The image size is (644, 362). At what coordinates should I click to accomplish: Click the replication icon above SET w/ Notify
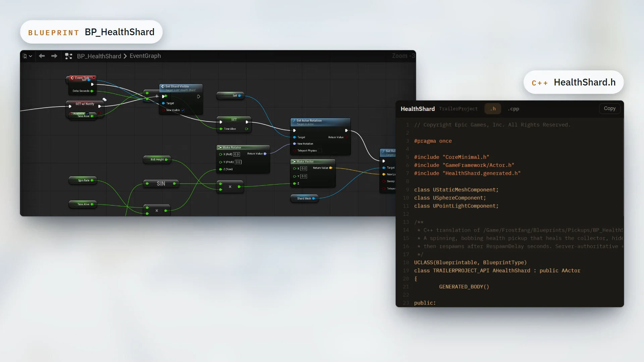104,100
